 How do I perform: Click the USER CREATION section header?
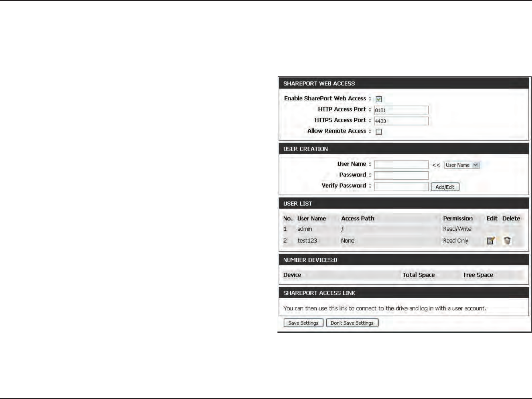tap(403, 149)
